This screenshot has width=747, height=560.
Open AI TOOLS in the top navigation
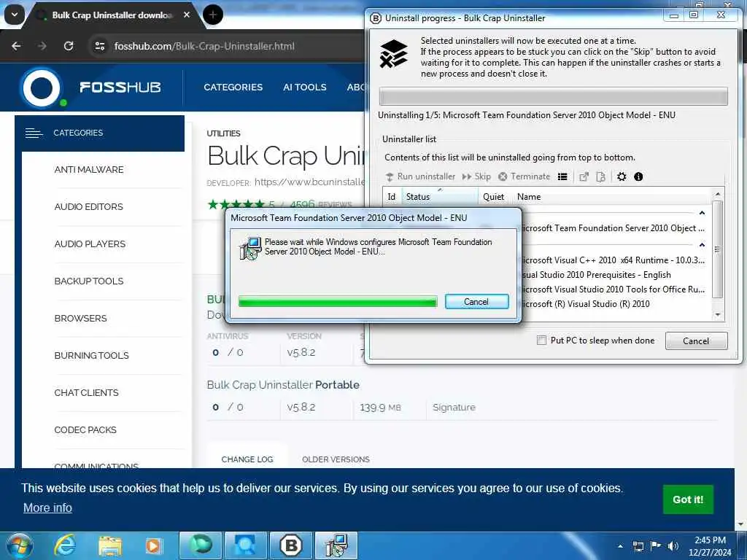pos(305,87)
